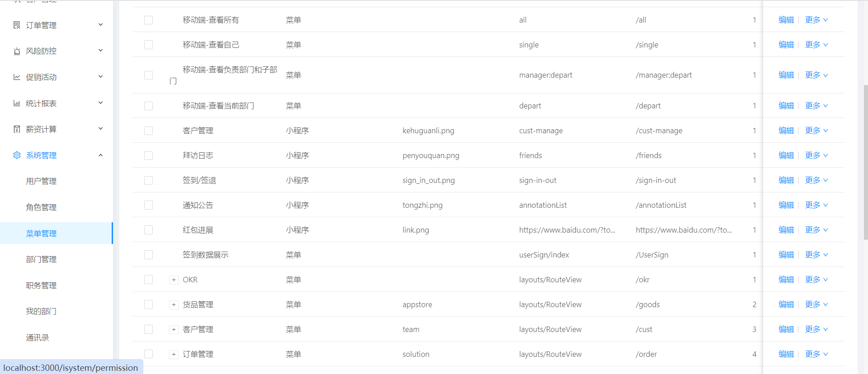Click 编辑 for the /goods row

click(x=786, y=304)
